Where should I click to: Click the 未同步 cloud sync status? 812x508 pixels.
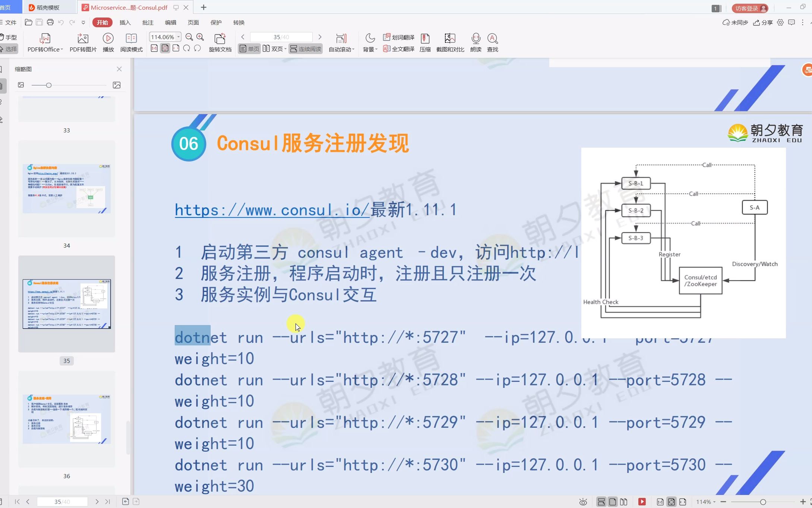[x=735, y=22]
